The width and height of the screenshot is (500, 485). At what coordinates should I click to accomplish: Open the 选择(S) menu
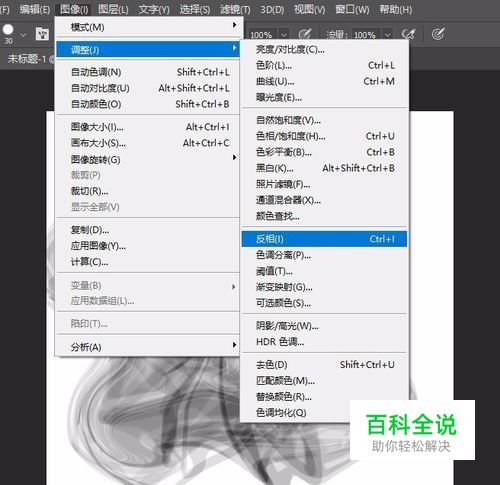(195, 10)
